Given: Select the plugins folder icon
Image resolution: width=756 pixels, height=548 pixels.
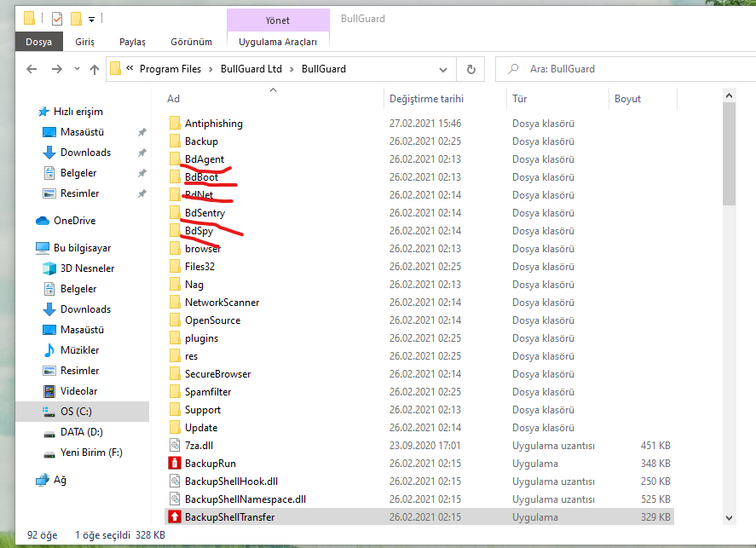Looking at the screenshot, I should 175,338.
